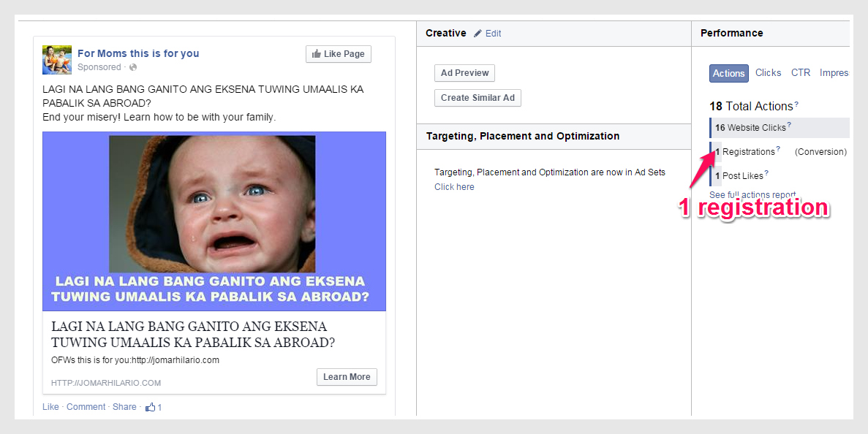The height and width of the screenshot is (434, 868).
Task: Click the Learn More button in the ad
Action: pyautogui.click(x=347, y=377)
